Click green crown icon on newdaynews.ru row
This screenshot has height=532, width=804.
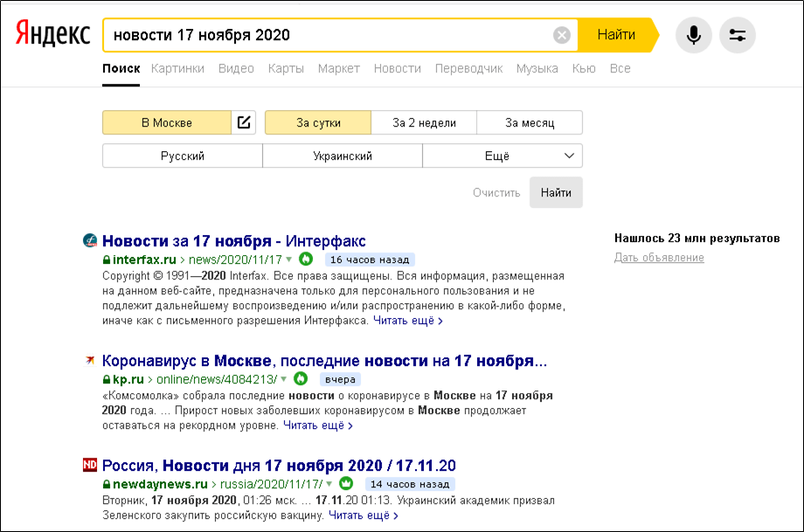pos(347,483)
